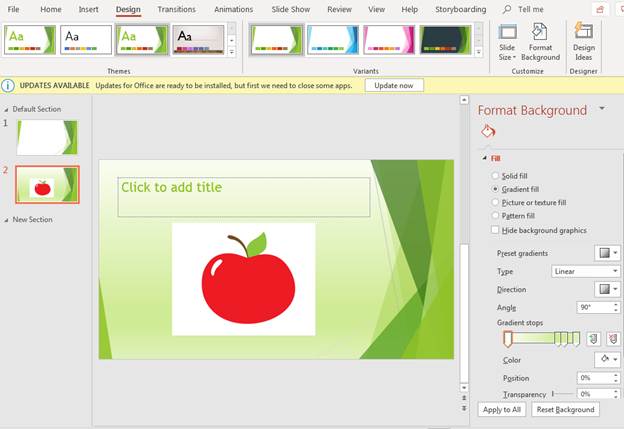
Task: Open the gradient stop Color dropdown
Action: pyautogui.click(x=607, y=359)
